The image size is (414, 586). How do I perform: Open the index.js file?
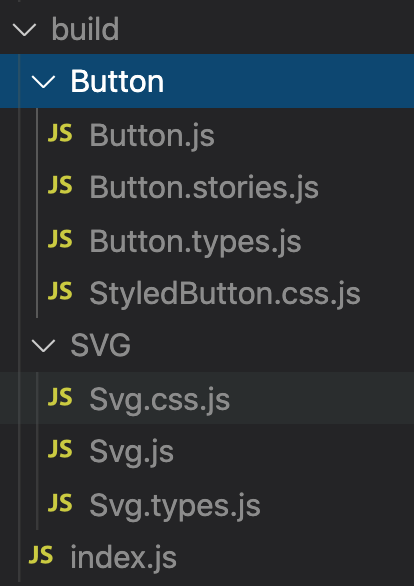[x=123, y=558]
